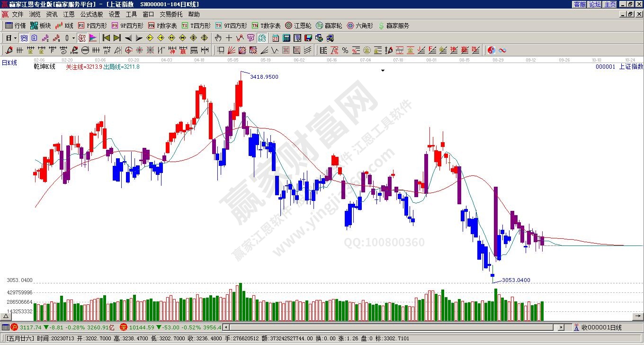644x345 pixels.
Task: Select the percent line drawing tool
Action: point(345,50)
